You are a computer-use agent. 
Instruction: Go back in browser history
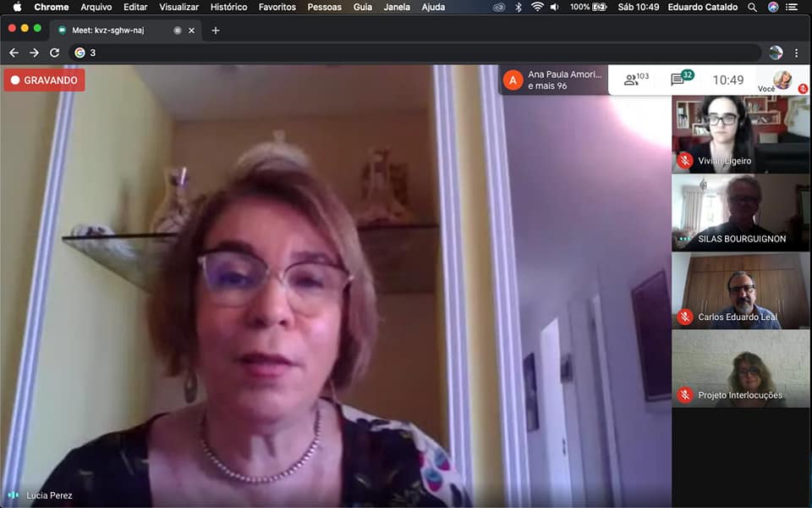click(x=14, y=52)
